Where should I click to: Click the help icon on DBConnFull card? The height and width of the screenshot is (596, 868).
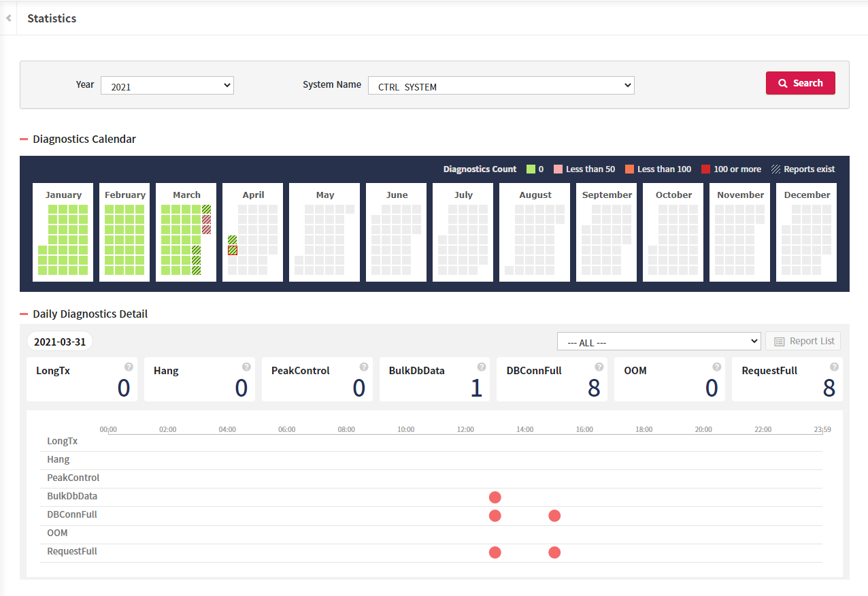point(599,367)
